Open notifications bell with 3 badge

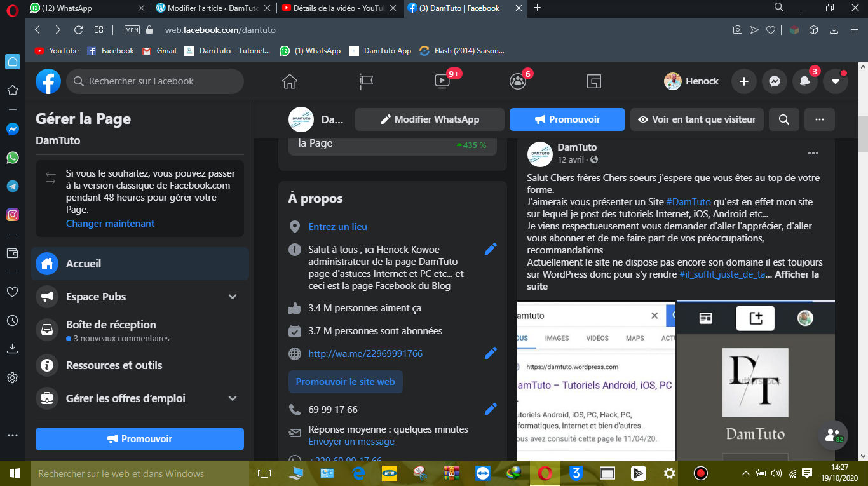click(x=805, y=81)
